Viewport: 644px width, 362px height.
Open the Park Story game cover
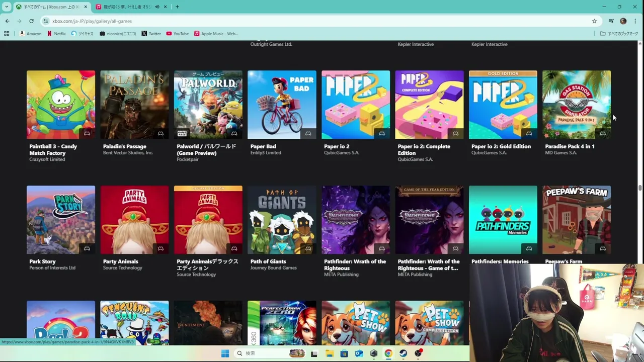[x=61, y=220]
